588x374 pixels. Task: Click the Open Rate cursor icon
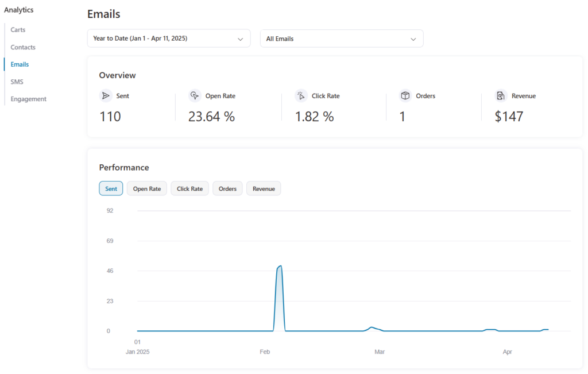coord(195,96)
